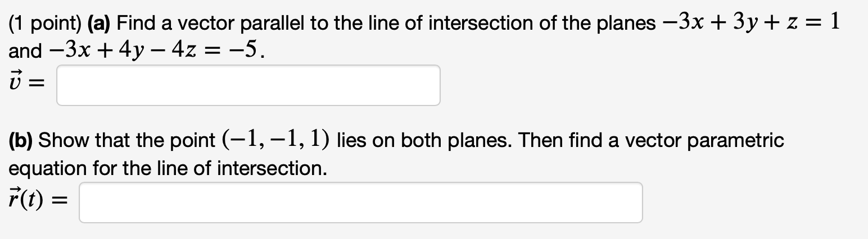This screenshot has height=239, width=868.
Task: Focus the r(t) answer input field
Action: [360, 203]
